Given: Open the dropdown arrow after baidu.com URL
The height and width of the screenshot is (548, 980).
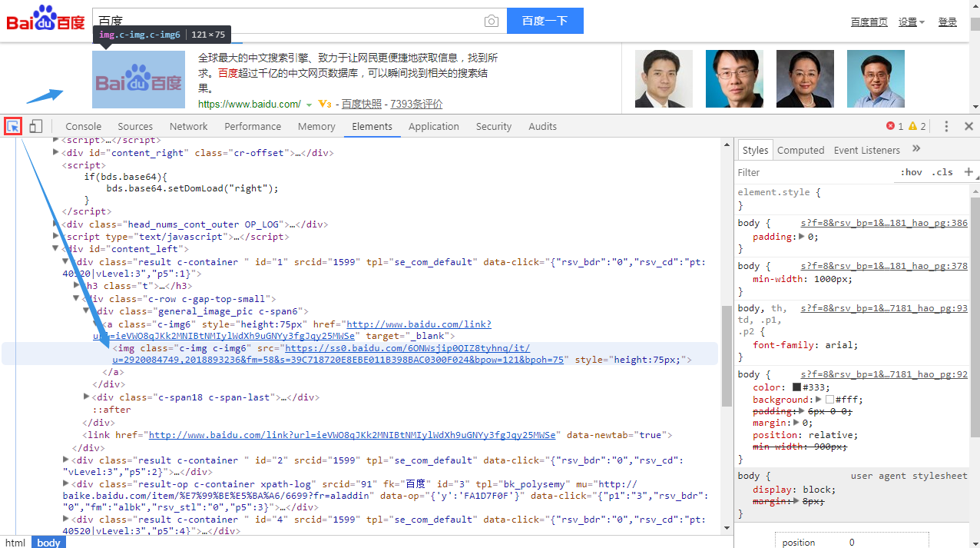Looking at the screenshot, I should pyautogui.click(x=309, y=105).
